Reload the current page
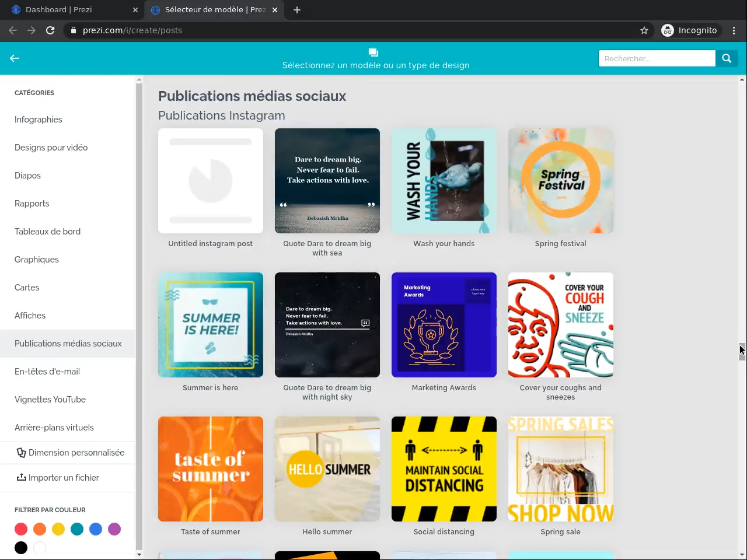 coord(50,30)
